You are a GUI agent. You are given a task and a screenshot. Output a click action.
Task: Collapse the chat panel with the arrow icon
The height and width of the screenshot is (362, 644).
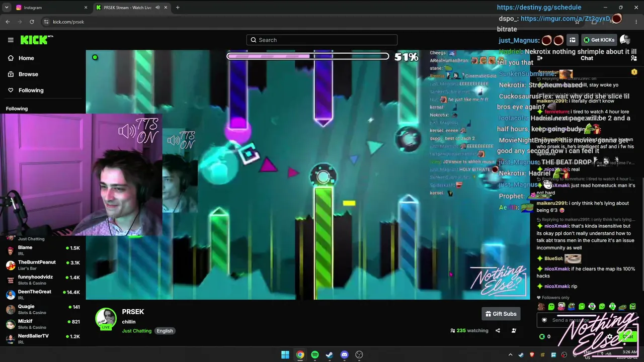click(539, 58)
